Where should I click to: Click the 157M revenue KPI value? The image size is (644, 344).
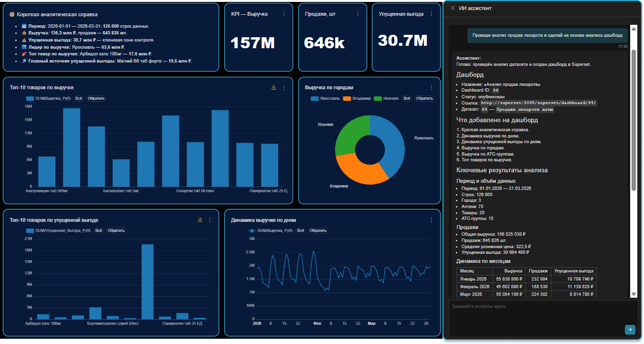(x=253, y=43)
